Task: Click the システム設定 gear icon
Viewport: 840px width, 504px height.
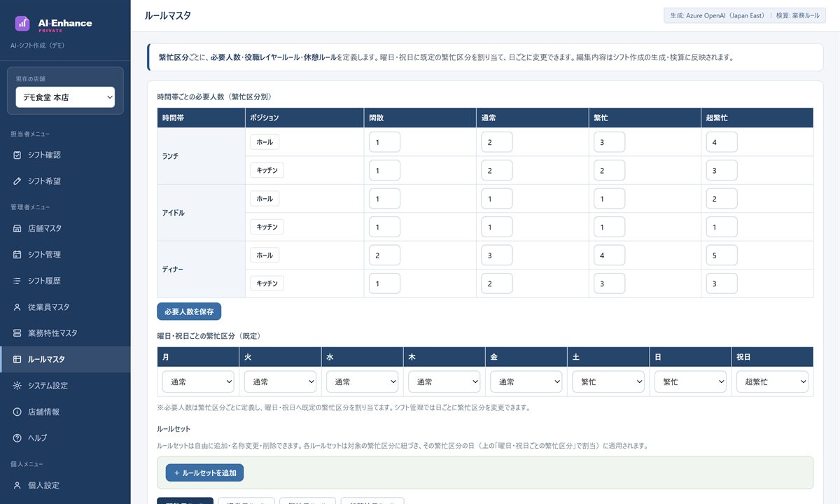Action: 17,386
